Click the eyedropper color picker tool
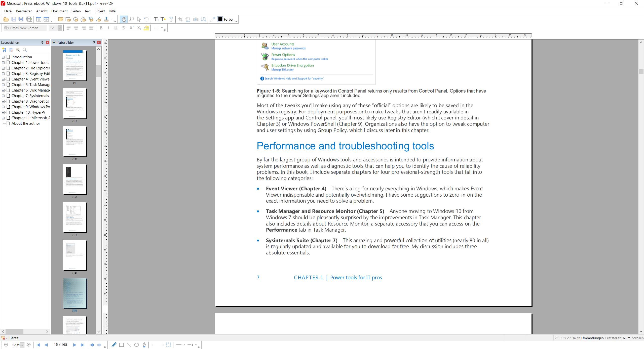 [213, 19]
